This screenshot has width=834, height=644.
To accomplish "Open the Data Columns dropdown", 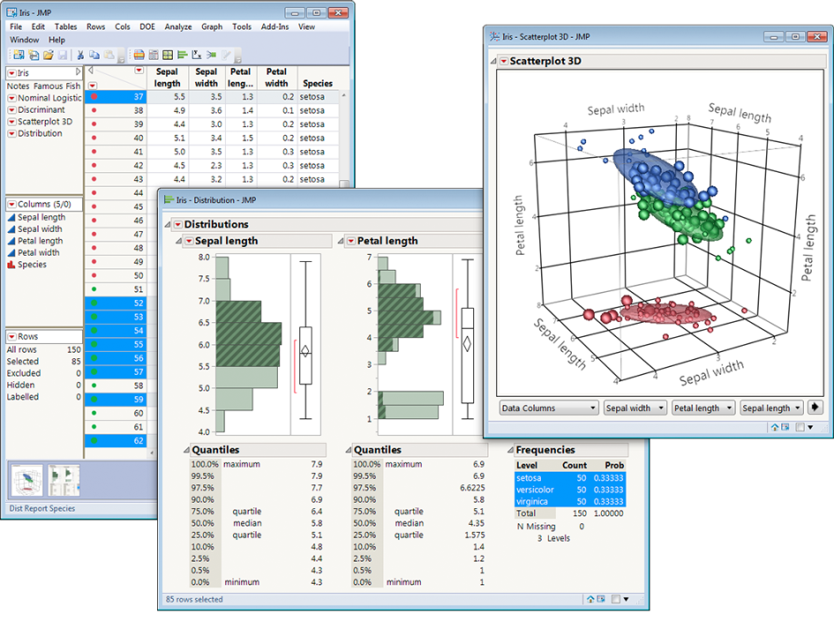I will pos(549,408).
